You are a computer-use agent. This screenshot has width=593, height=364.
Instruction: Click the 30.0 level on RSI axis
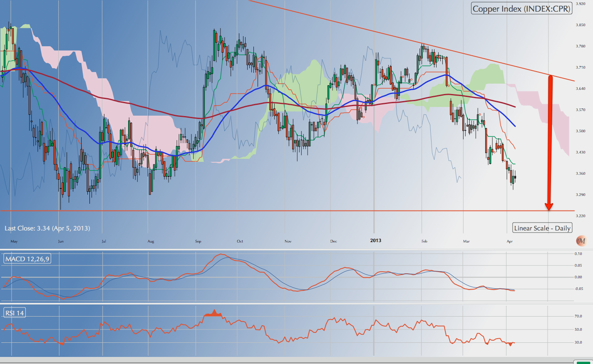pyautogui.click(x=578, y=342)
